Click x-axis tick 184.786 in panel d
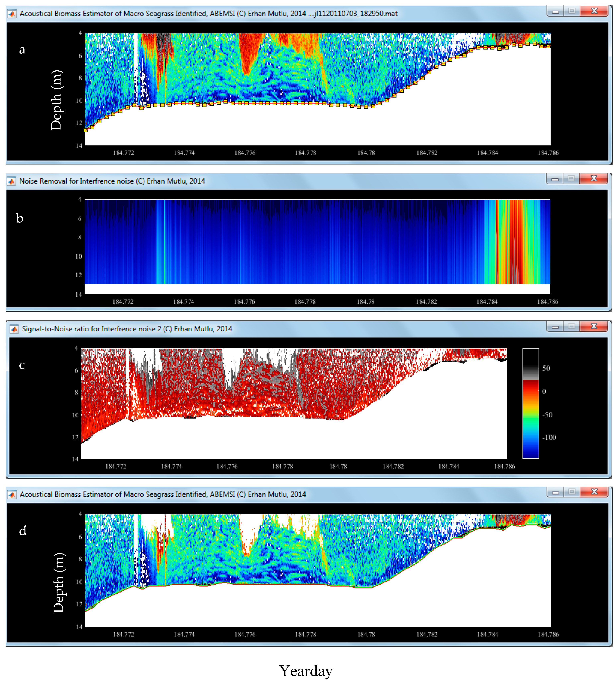This screenshot has height=682, width=616. [x=548, y=634]
